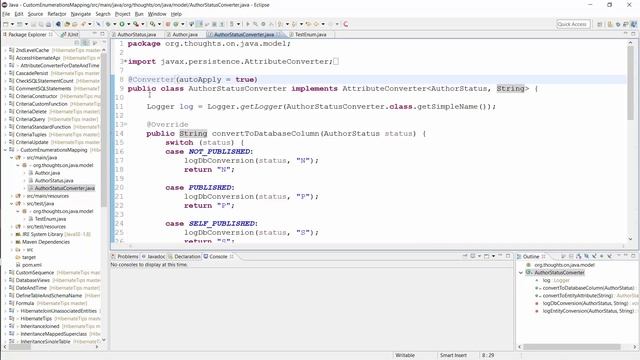Collapse the src/main/java folder

(12, 158)
